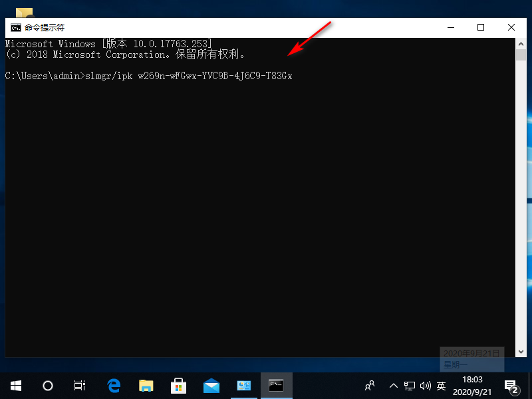Click the People icon in the system tray
Viewport: 532px width, 399px height.
370,386
